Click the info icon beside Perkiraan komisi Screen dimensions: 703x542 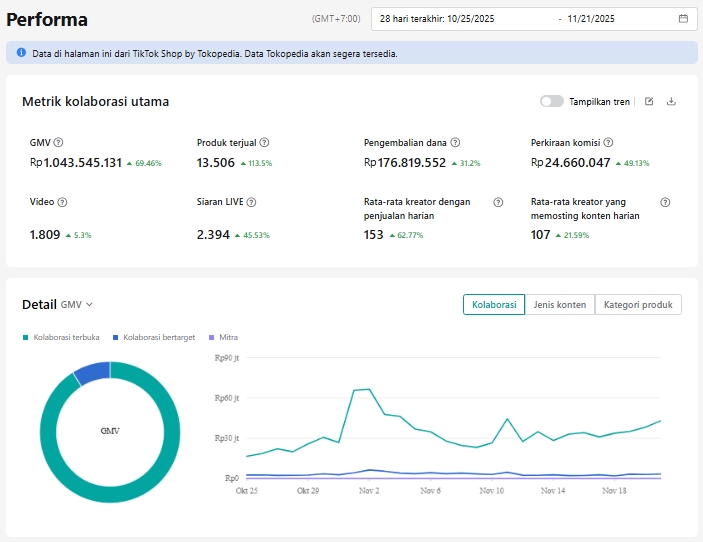point(608,143)
